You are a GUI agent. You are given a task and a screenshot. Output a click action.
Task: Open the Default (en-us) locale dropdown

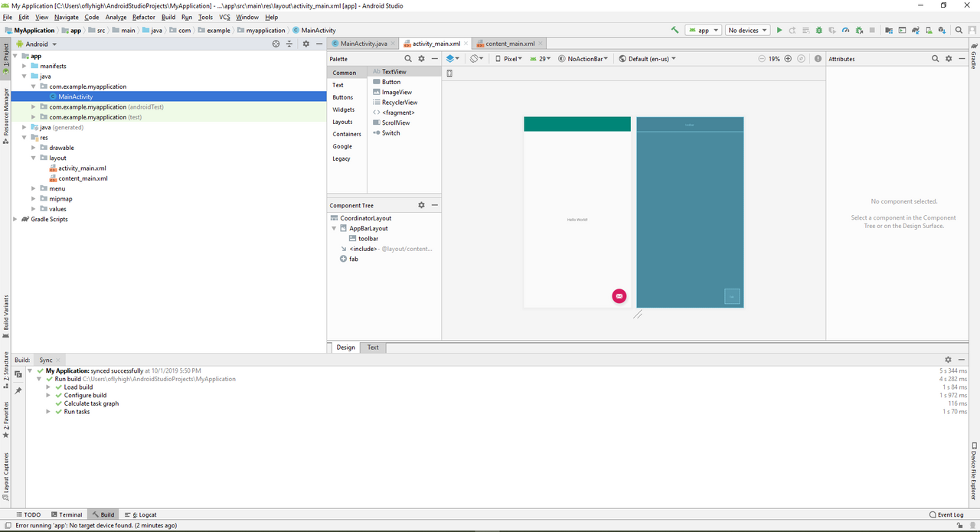click(648, 58)
